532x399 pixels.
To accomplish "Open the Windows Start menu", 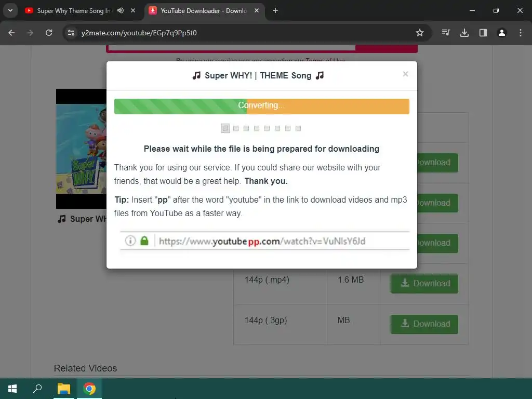I will [x=12, y=389].
